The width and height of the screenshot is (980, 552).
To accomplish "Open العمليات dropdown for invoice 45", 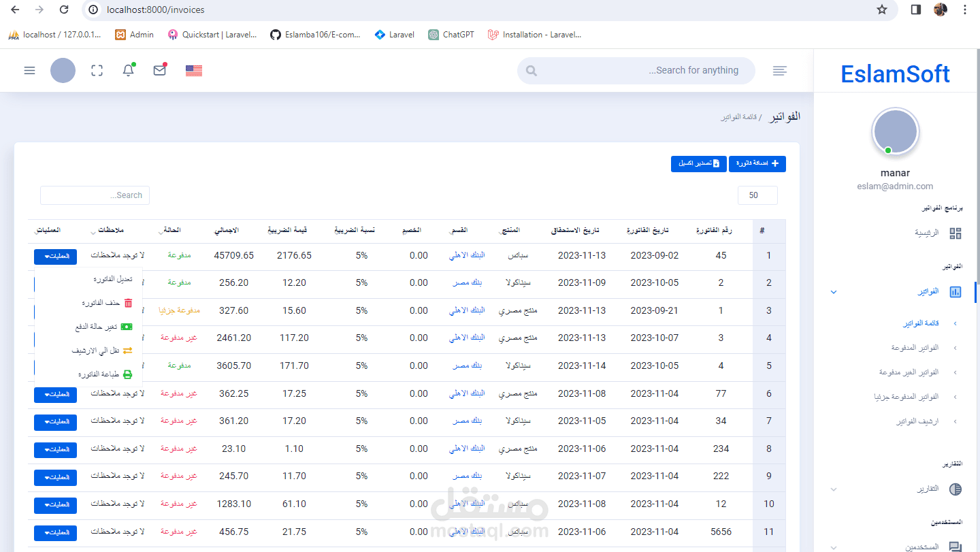I will point(55,257).
